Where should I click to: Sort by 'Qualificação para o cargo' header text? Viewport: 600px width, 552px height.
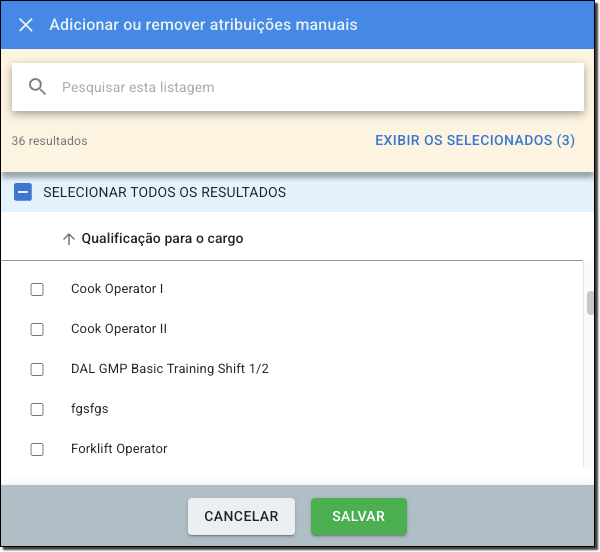coord(162,239)
